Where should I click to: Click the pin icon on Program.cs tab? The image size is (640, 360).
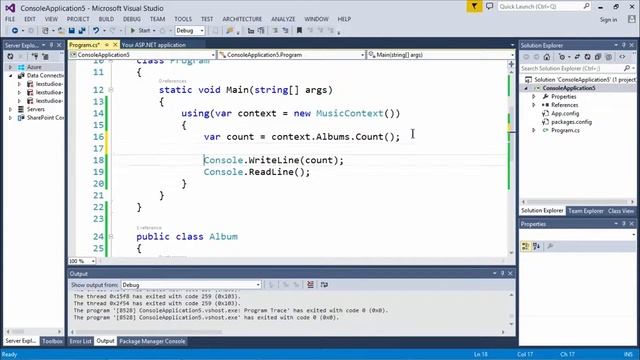coord(107,45)
